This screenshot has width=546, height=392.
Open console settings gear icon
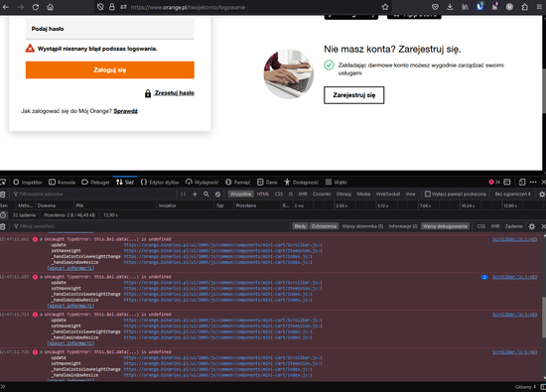pyautogui.click(x=531, y=226)
